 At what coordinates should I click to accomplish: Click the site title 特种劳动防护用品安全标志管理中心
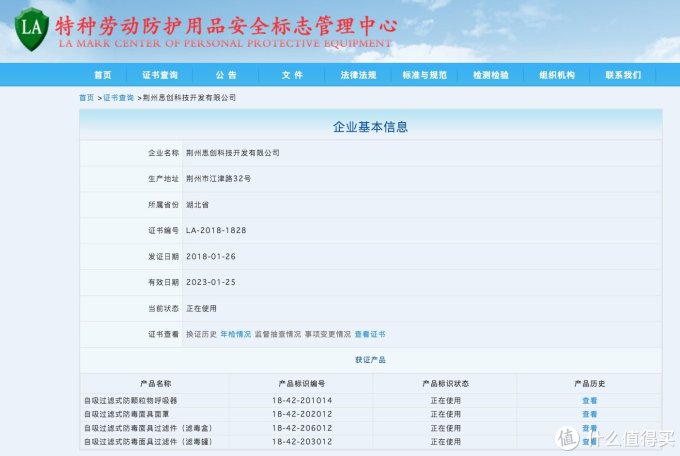coord(226,26)
